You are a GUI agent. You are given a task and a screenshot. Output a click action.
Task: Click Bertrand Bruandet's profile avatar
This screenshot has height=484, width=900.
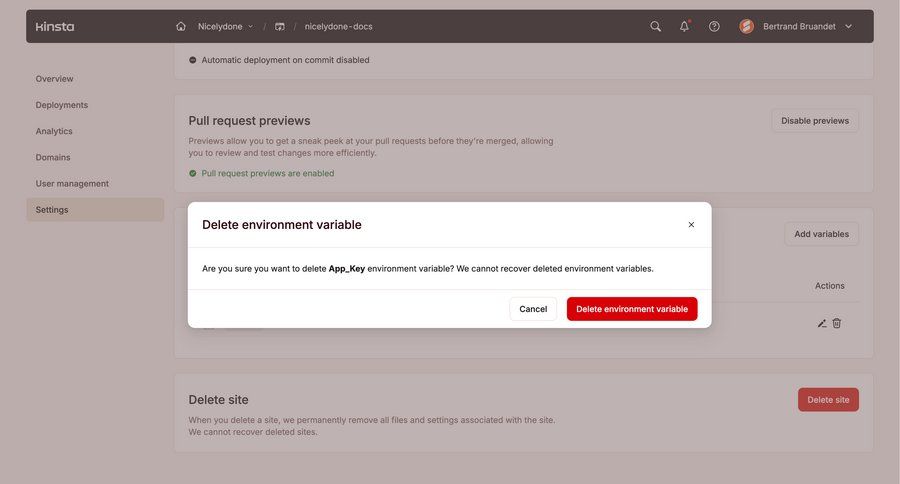point(747,26)
